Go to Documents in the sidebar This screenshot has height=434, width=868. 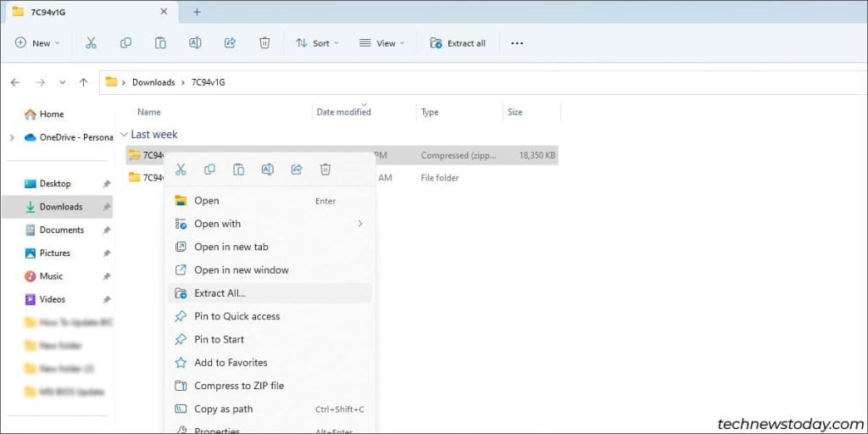[x=61, y=230]
